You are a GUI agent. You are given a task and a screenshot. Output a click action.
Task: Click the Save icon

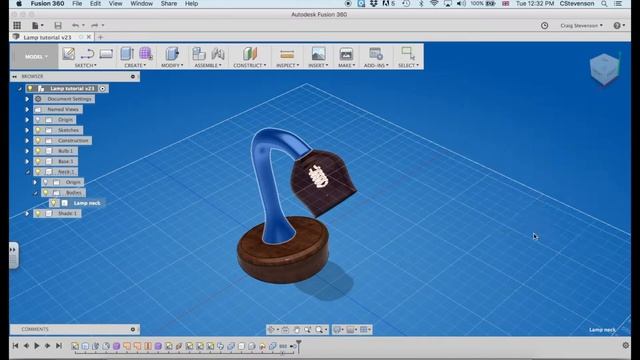point(58,25)
